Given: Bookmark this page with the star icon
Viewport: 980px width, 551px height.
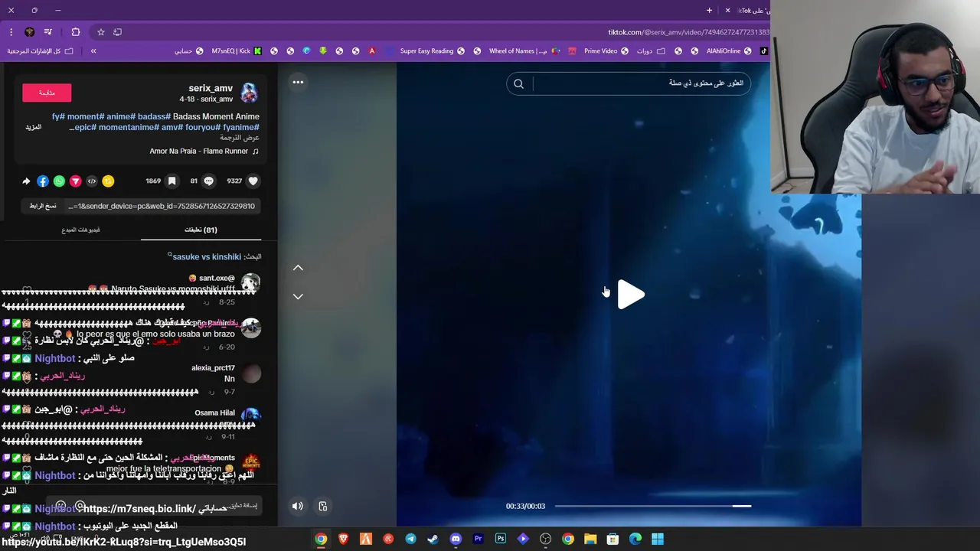Looking at the screenshot, I should pyautogui.click(x=100, y=32).
